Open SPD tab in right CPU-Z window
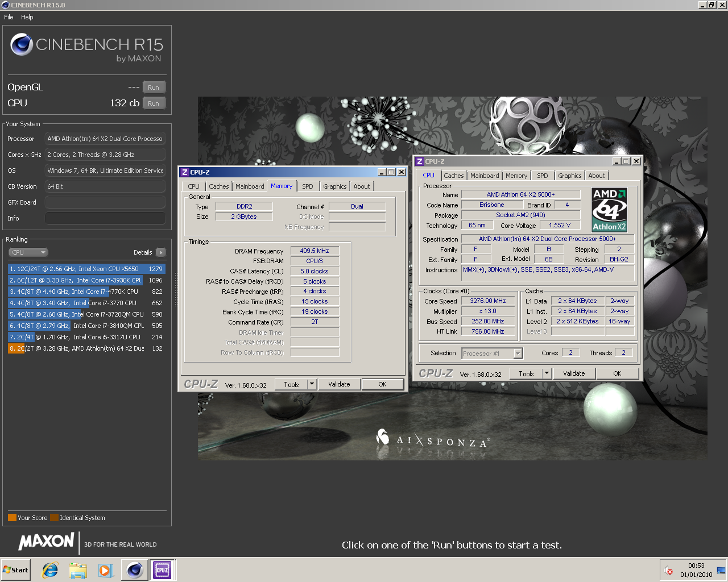728x582 pixels. point(543,176)
